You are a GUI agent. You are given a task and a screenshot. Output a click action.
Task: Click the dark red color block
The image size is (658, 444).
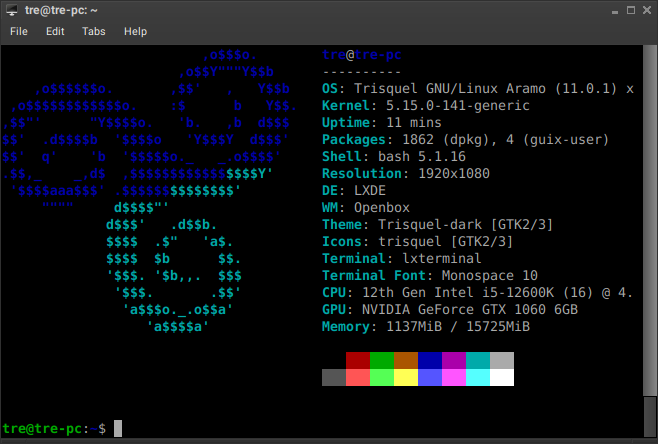click(358, 360)
